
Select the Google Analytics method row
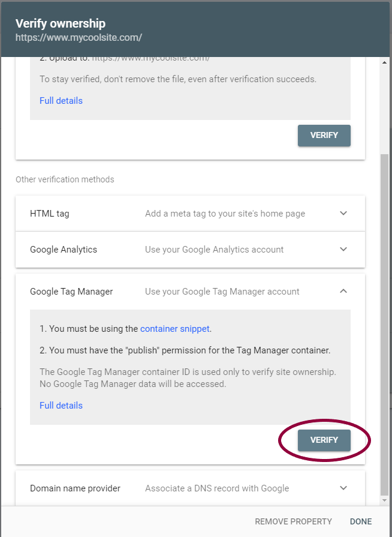[x=190, y=250]
